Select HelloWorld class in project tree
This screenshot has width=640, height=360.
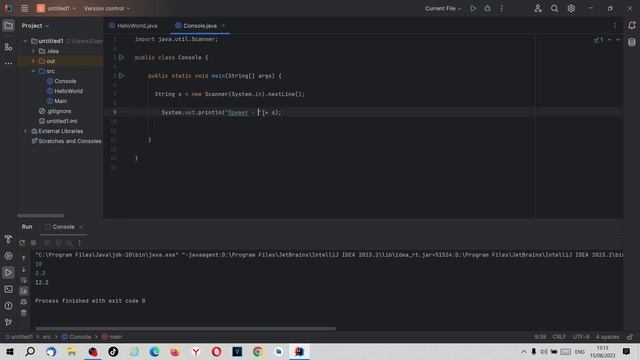(64, 91)
